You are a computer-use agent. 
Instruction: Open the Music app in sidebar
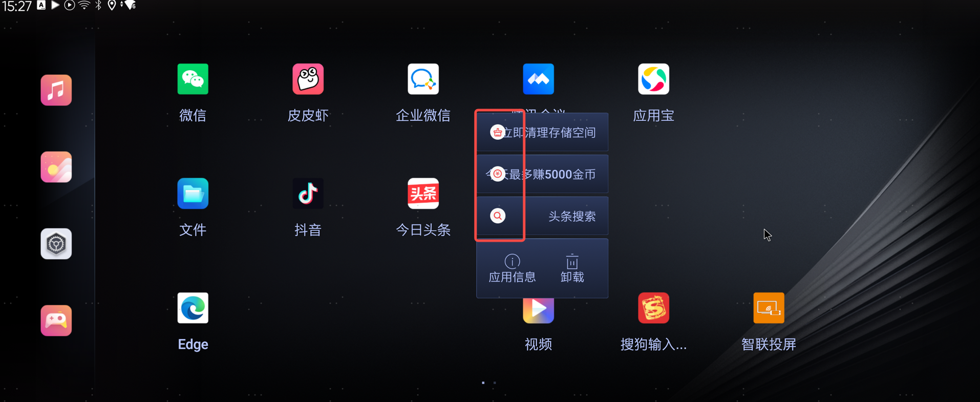coord(56,90)
